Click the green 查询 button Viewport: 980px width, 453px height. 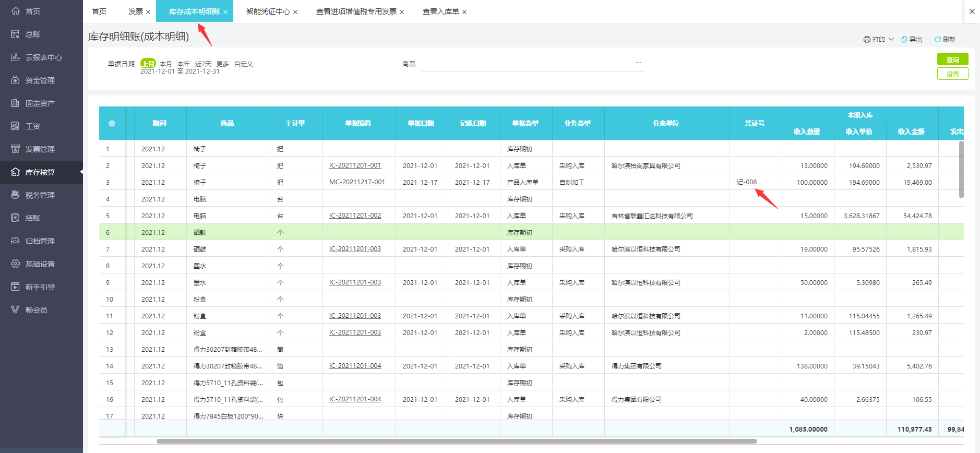(952, 59)
